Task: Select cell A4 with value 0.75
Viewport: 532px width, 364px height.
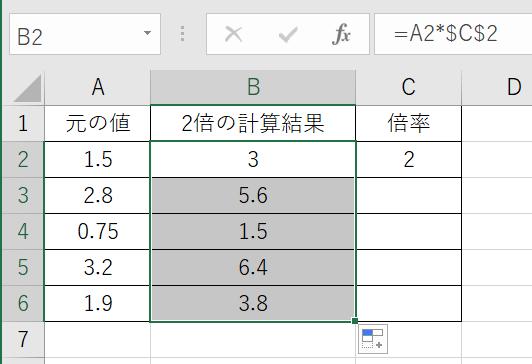Action: click(98, 231)
